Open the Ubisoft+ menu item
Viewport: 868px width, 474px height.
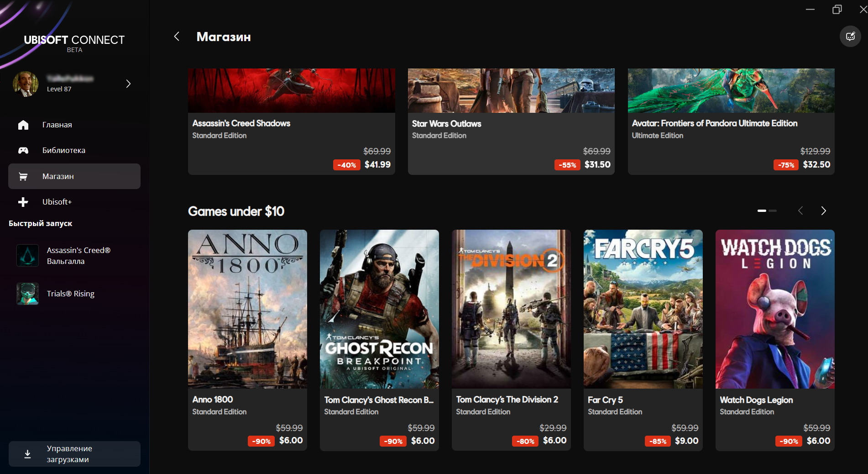[x=74, y=202]
